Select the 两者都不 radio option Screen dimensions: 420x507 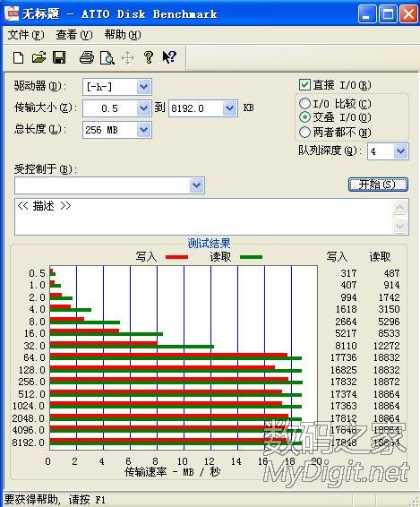pyautogui.click(x=304, y=132)
